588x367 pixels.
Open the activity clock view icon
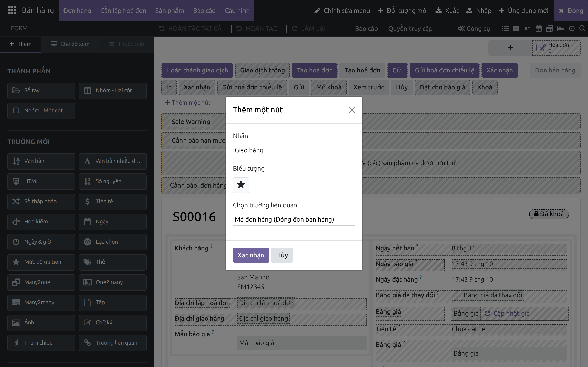click(572, 29)
